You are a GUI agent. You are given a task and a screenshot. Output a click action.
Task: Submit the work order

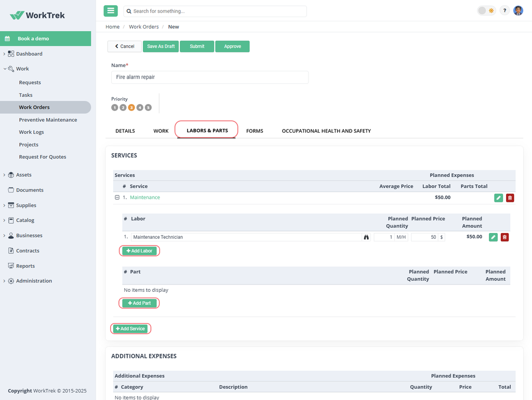coord(197,46)
